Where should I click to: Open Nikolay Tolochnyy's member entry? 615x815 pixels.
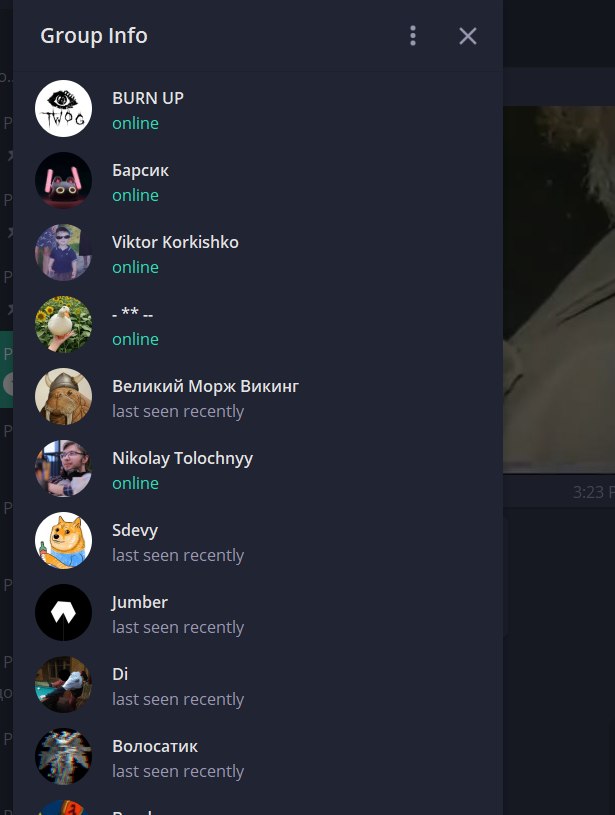(x=257, y=468)
